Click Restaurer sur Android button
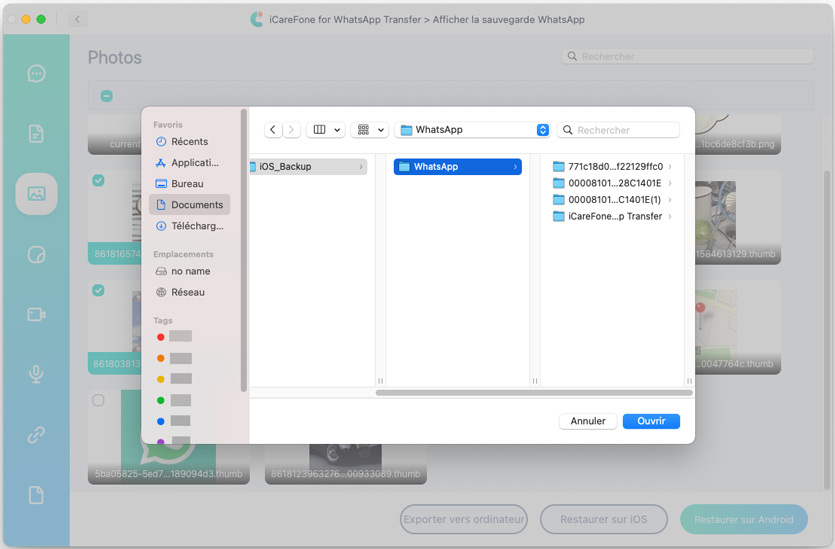Image resolution: width=835 pixels, height=549 pixels. [x=744, y=519]
